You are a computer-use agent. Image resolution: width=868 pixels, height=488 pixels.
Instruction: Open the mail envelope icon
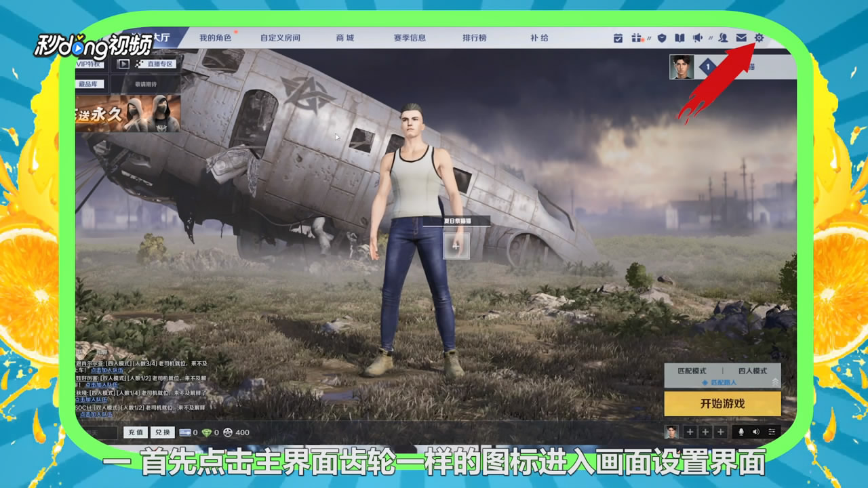[x=741, y=38]
